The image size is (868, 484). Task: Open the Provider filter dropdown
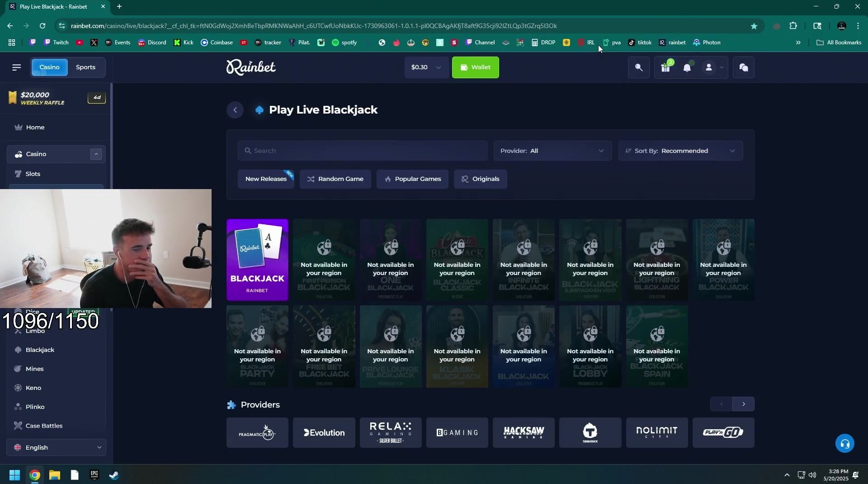pyautogui.click(x=552, y=151)
